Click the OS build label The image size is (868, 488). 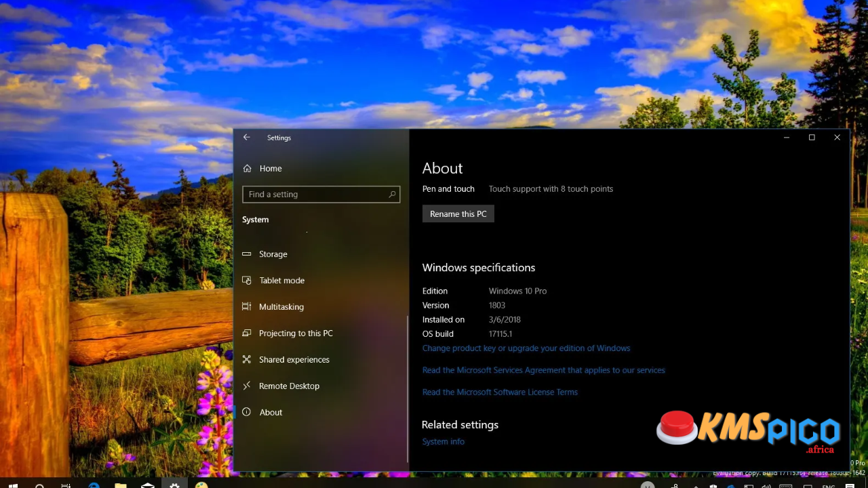[x=438, y=333]
